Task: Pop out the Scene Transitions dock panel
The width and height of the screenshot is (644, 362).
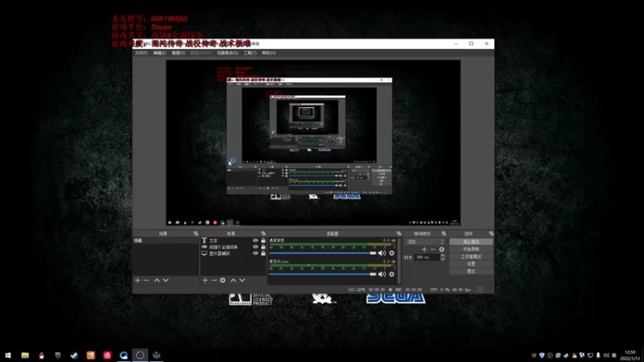Action: click(444, 233)
